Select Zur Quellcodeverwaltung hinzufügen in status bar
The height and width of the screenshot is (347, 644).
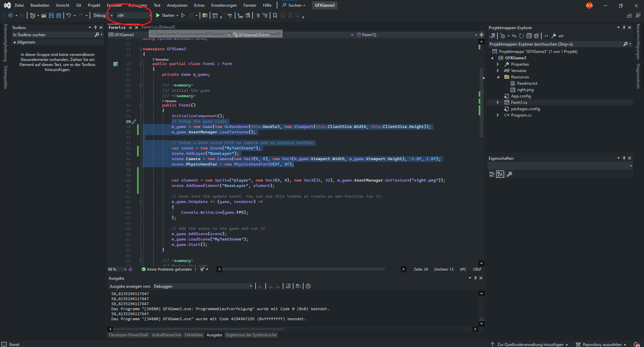[x=530, y=344]
